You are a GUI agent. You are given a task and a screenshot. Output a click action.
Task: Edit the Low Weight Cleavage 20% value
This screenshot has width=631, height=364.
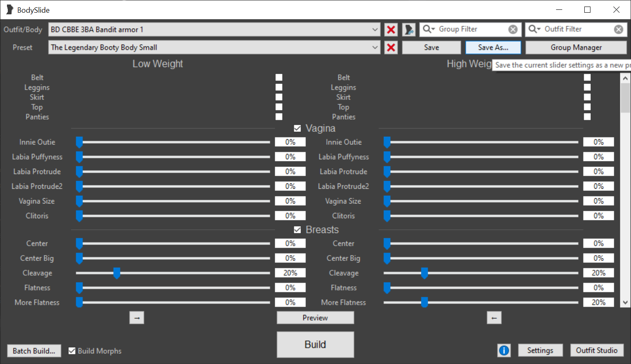pyautogui.click(x=290, y=273)
